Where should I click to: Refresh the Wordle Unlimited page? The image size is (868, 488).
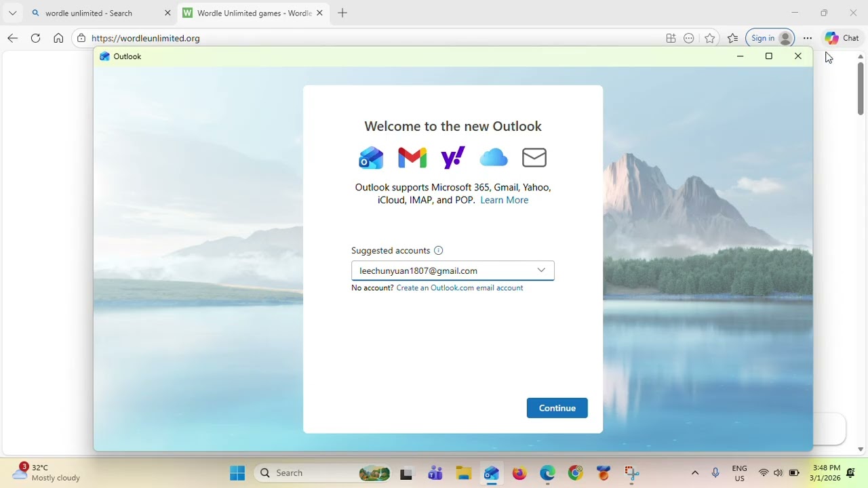point(35,38)
